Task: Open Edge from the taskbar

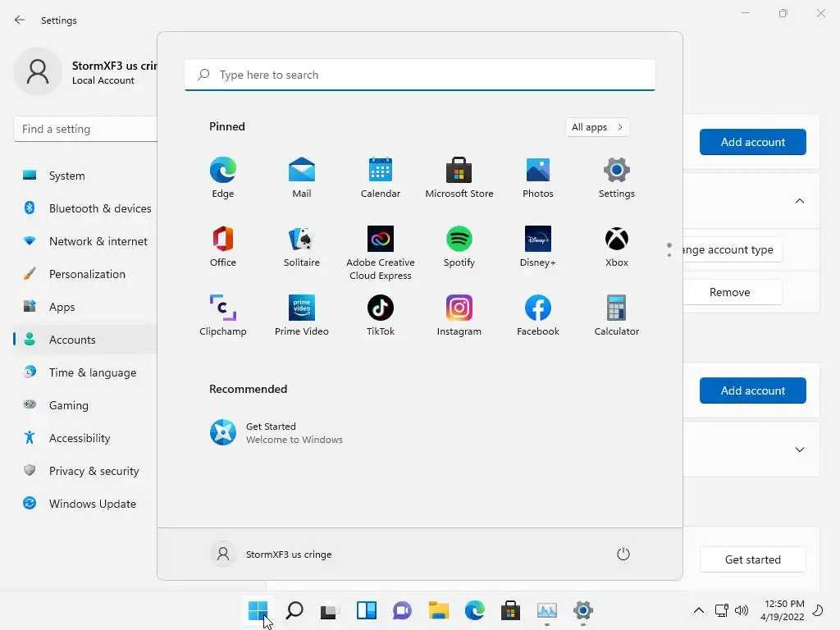Action: coord(475,610)
